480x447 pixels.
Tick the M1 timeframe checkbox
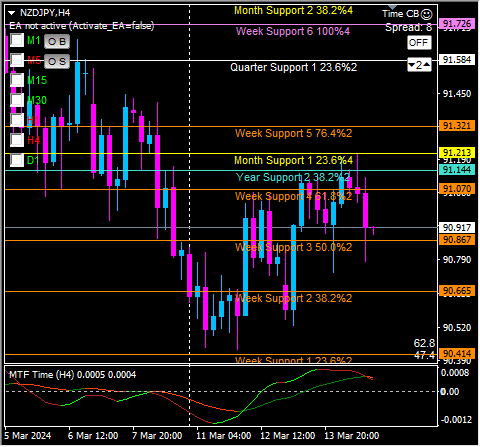[x=17, y=40]
